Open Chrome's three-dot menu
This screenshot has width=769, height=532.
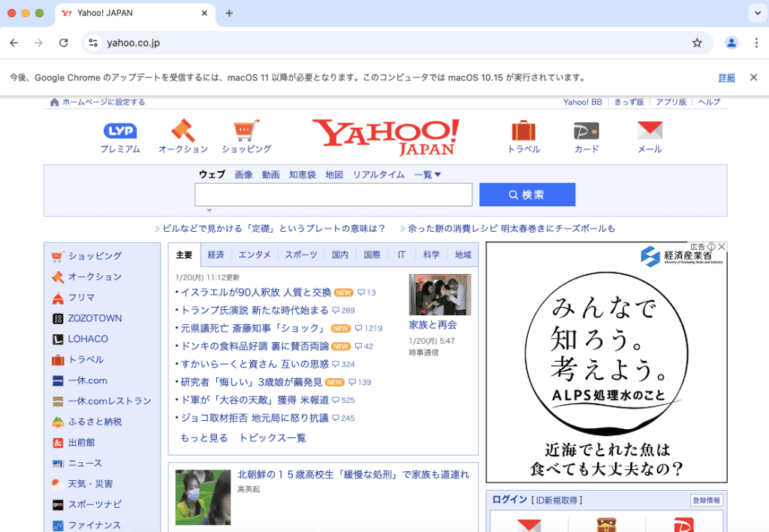(756, 43)
